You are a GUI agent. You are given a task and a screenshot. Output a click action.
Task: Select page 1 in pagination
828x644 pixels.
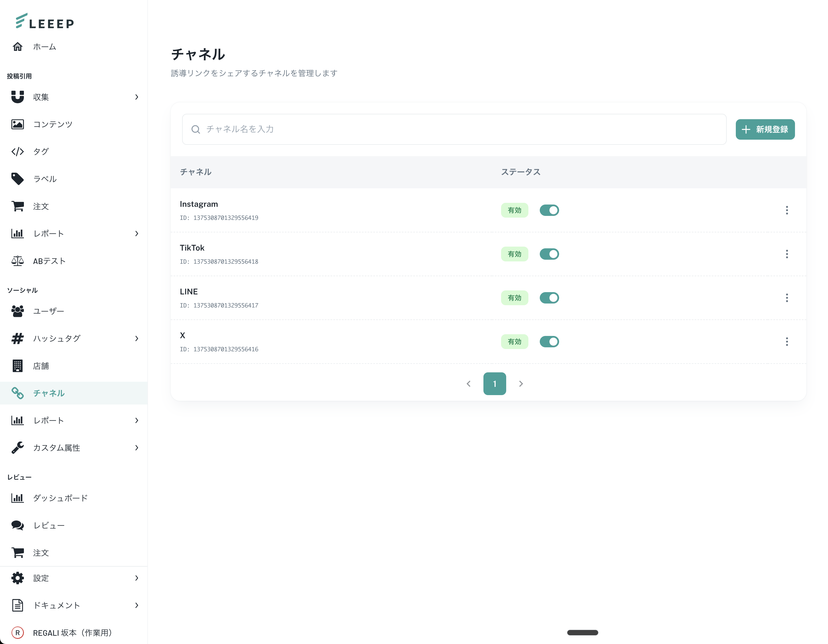[x=494, y=384]
